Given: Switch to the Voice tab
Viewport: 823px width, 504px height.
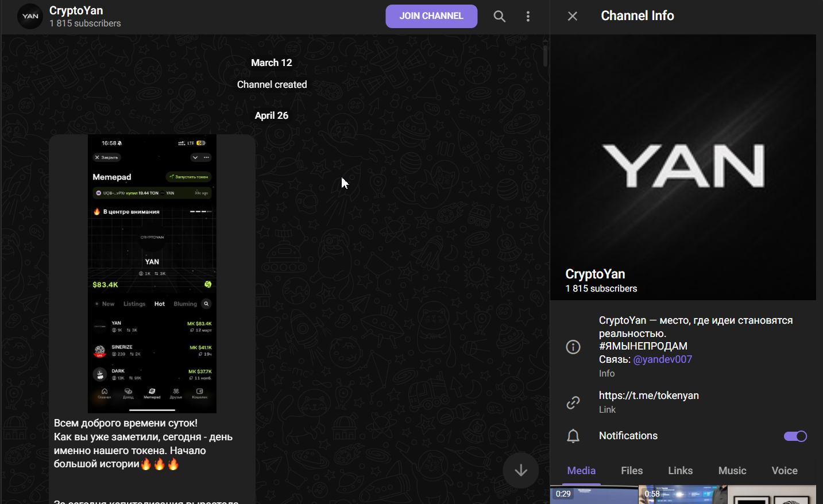Looking at the screenshot, I should point(785,471).
